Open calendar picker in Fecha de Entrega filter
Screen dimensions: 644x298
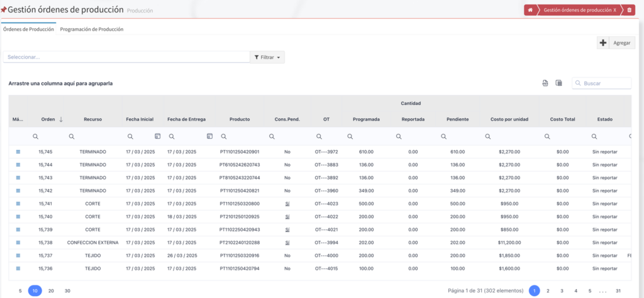[209, 136]
